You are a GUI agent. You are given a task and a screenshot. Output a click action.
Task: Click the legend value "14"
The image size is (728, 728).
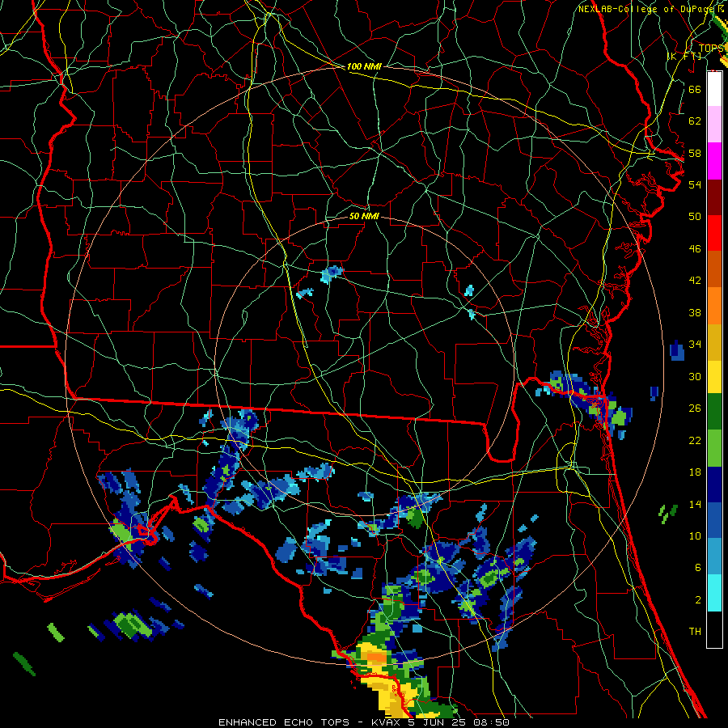(695, 504)
